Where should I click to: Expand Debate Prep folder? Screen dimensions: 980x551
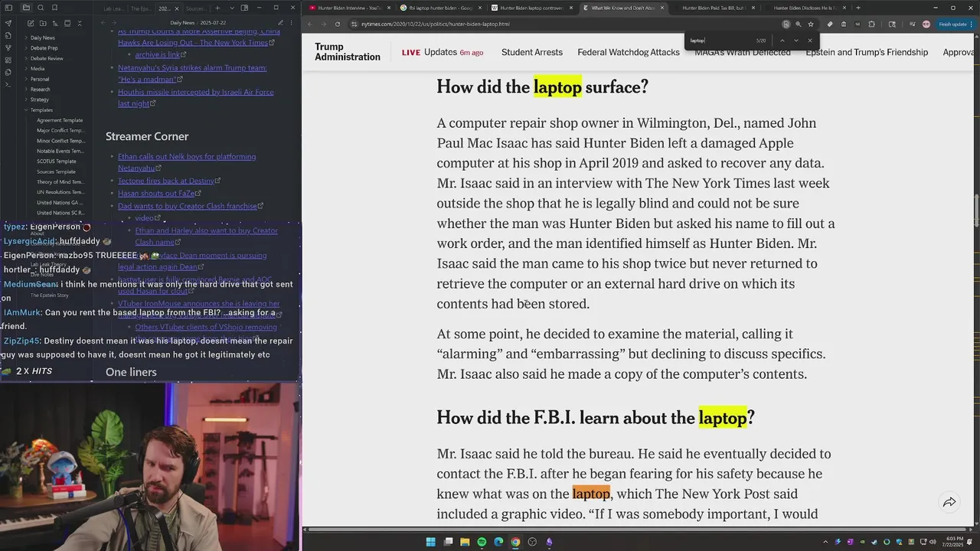(44, 48)
